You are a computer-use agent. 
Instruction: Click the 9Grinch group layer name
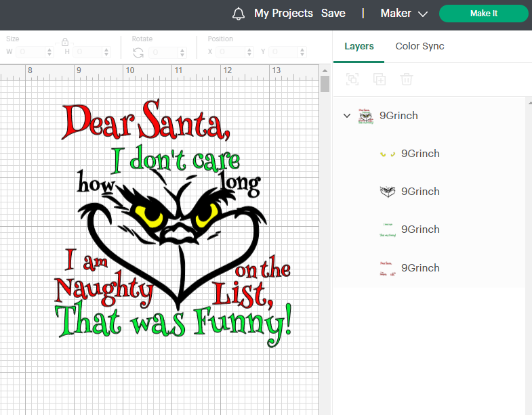point(398,116)
